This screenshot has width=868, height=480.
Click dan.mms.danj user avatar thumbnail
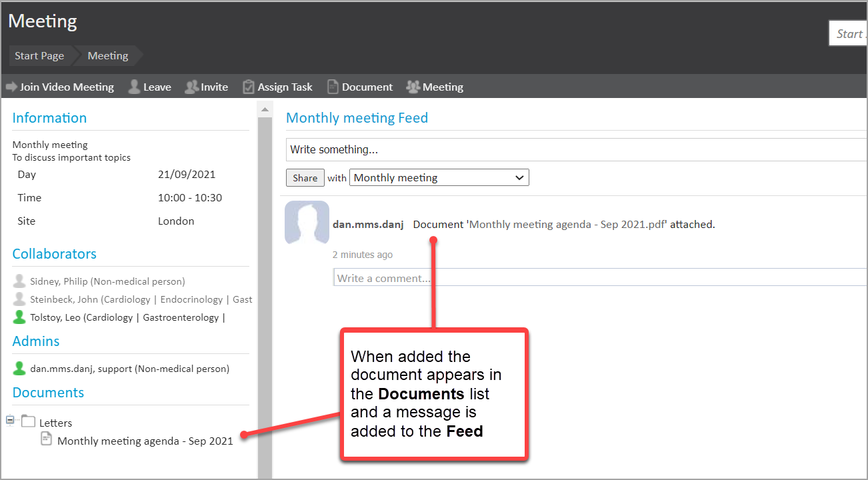307,223
